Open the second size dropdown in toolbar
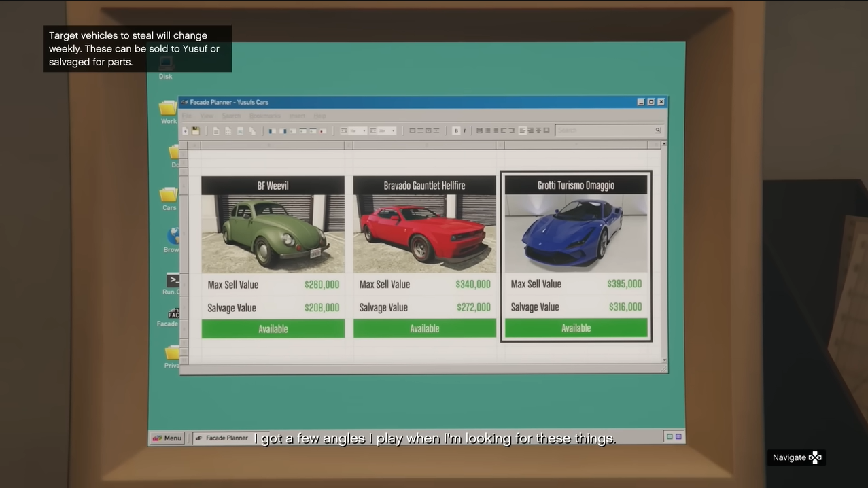The image size is (868, 488). coord(383,130)
